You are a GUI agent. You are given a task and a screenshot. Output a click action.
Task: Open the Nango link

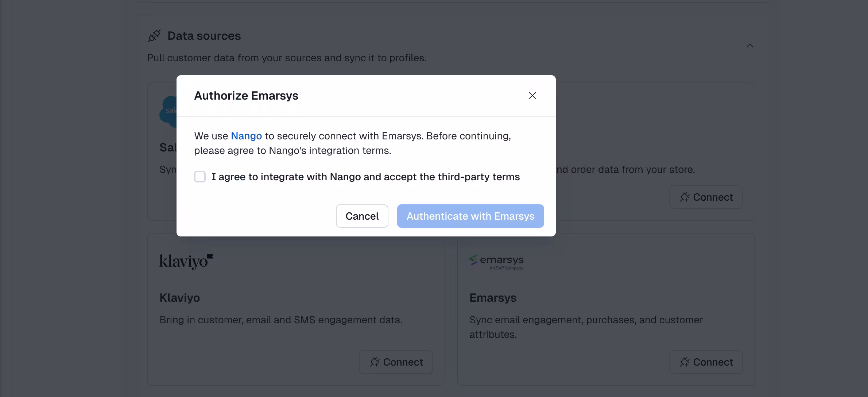pyautogui.click(x=247, y=136)
